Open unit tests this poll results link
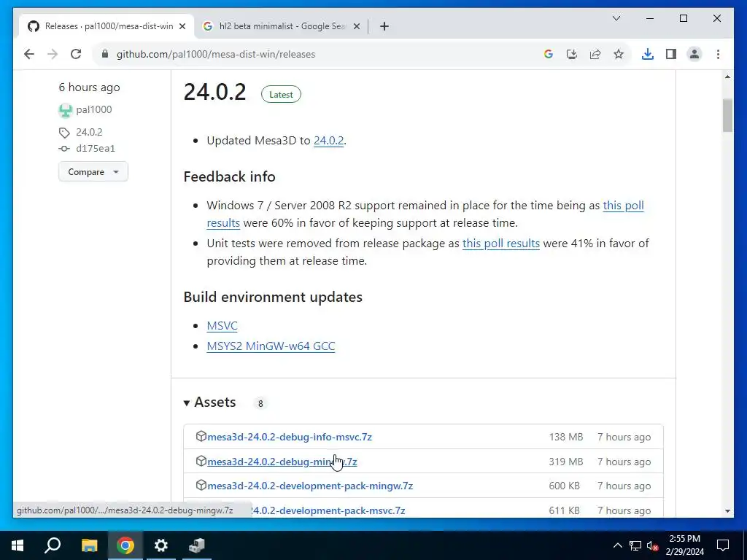 (x=500, y=244)
